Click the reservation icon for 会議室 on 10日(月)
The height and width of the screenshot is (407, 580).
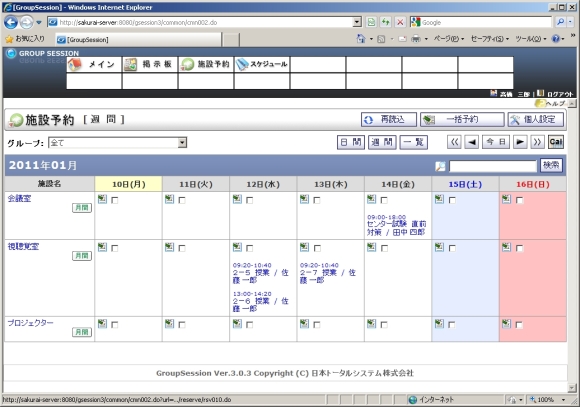pos(102,199)
